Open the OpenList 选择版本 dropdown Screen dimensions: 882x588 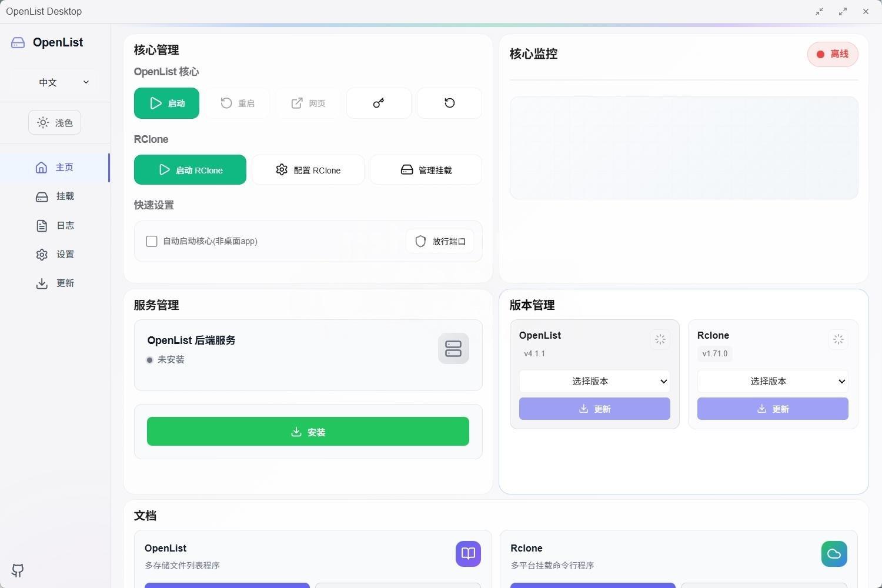coord(594,381)
